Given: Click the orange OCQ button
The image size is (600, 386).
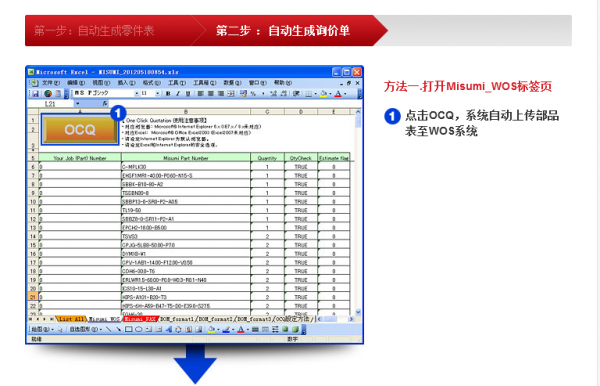Looking at the screenshot, I should point(80,129).
